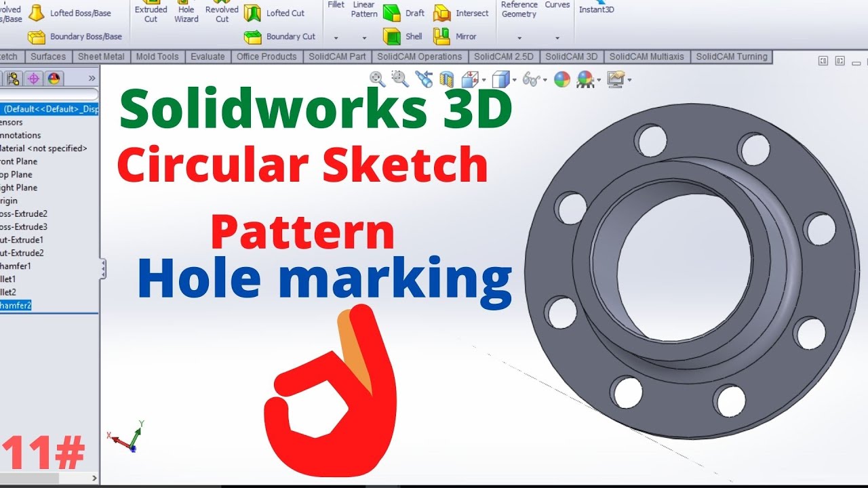The image size is (868, 488).
Task: Click the Lofted Boss/Base icon
Action: point(36,13)
